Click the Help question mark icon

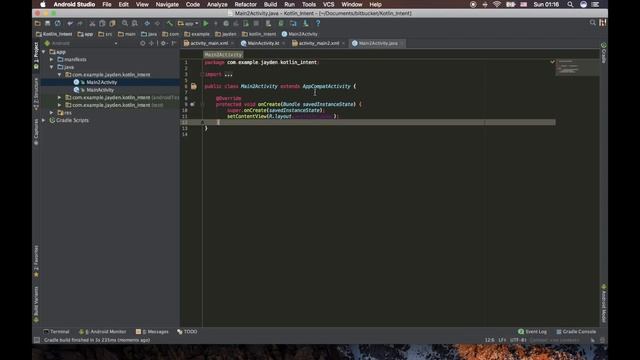(318, 24)
